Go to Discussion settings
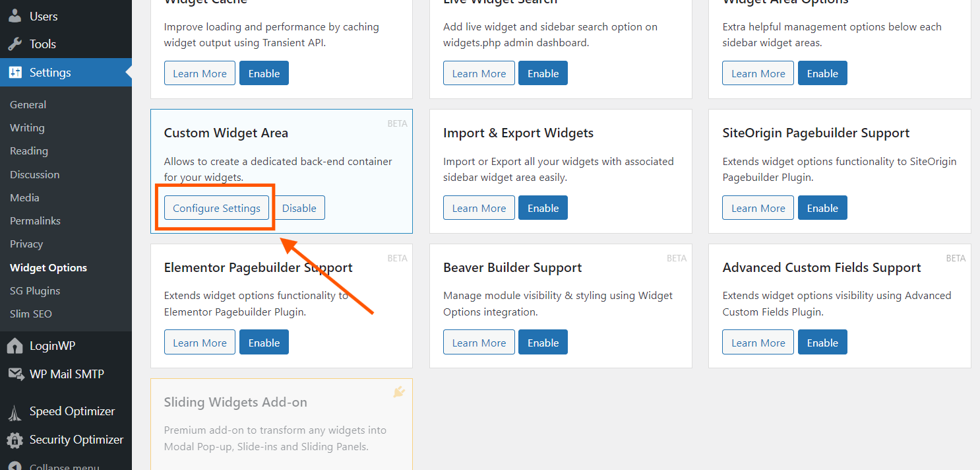Image resolution: width=980 pixels, height=470 pixels. 34,174
